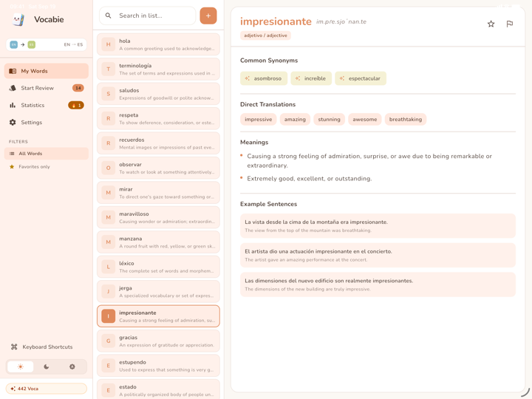Viewport: 532px width, 399px height.
Task: Click the awesome translation chip
Action: (x=365, y=120)
